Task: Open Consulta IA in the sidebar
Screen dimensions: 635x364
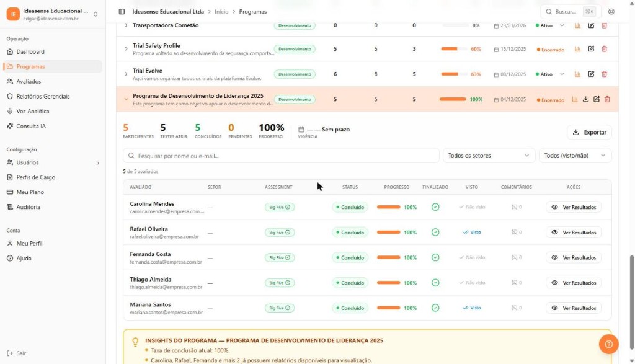Action: click(x=53, y=126)
